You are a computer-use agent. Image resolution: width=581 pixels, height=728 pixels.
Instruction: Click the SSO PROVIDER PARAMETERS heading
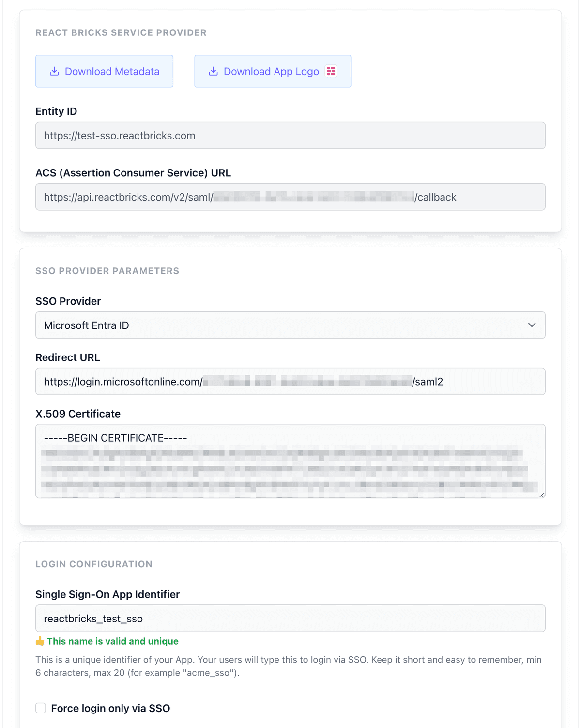point(107,271)
